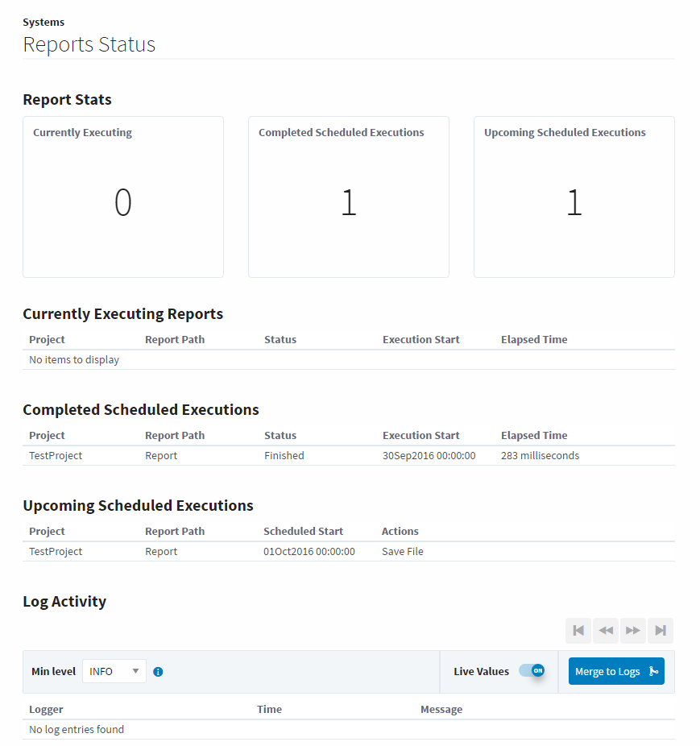Select the completed TestProject row with Finished status
The image size is (700, 746).
(x=284, y=456)
